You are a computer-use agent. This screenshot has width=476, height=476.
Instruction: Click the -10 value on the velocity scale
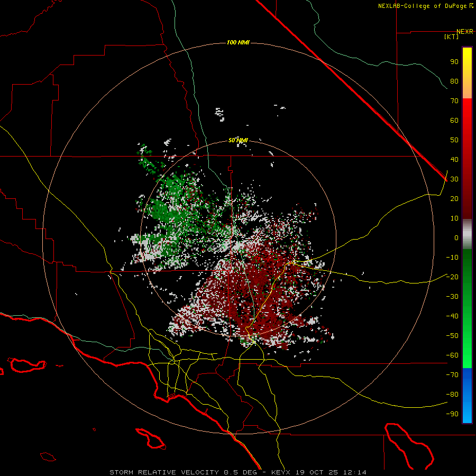click(x=452, y=258)
